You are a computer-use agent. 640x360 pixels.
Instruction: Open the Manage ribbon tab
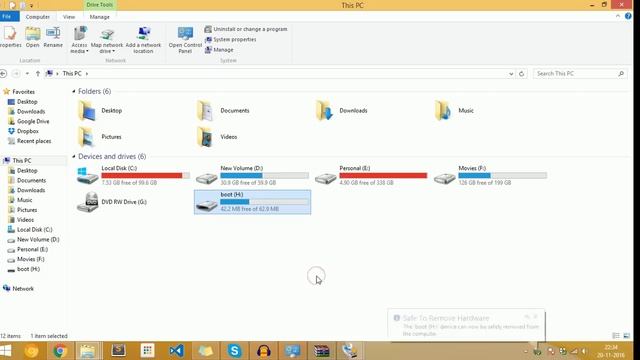(100, 17)
